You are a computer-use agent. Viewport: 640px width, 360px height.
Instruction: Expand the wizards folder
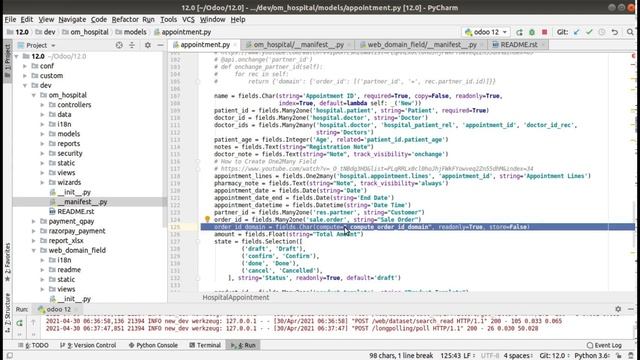(42, 182)
